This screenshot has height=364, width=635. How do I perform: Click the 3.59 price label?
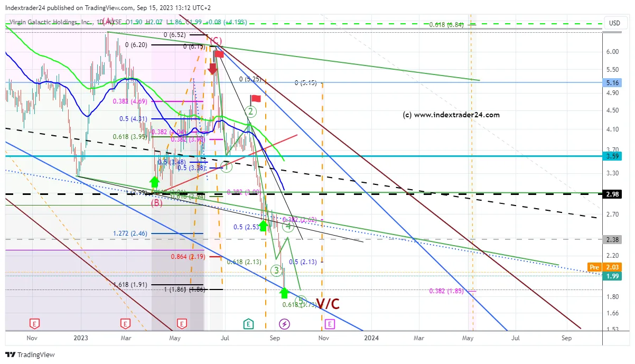click(613, 156)
